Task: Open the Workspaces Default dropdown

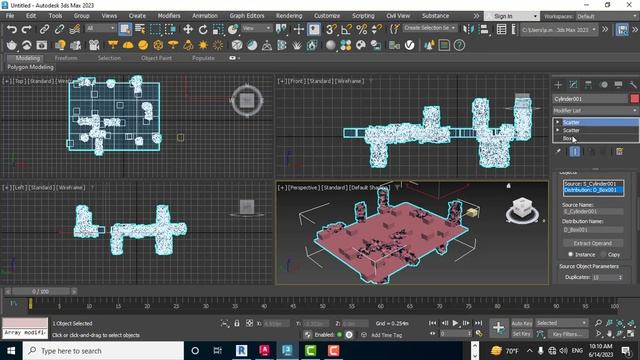Action: click(x=607, y=16)
